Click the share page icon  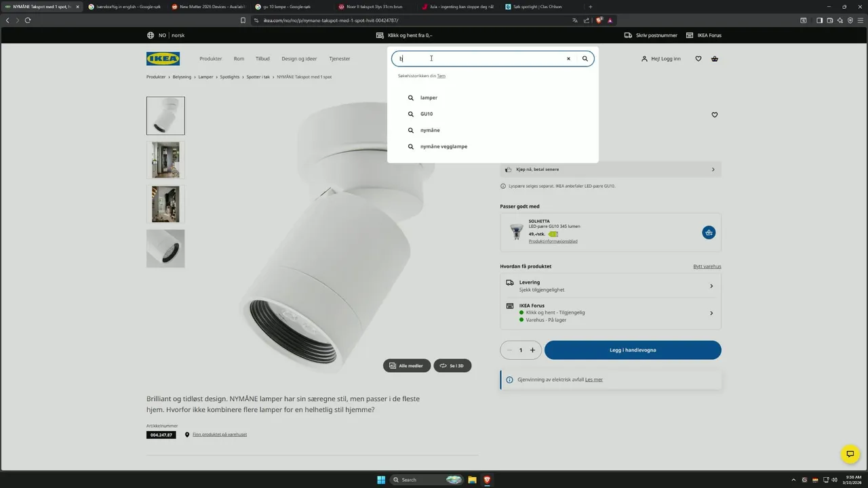(587, 20)
